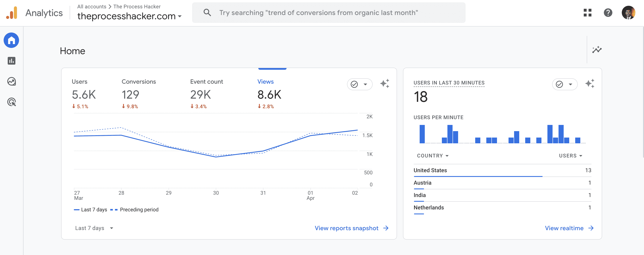The image size is (644, 255).
Task: Click the insights trend icon near Home title
Action: tap(597, 50)
